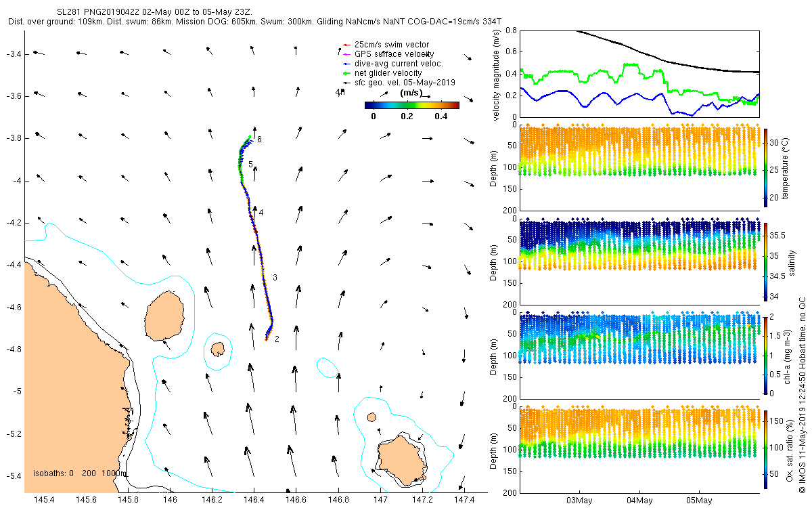Click day marker '2' at the track start
The height and width of the screenshot is (508, 812).
click(x=277, y=339)
